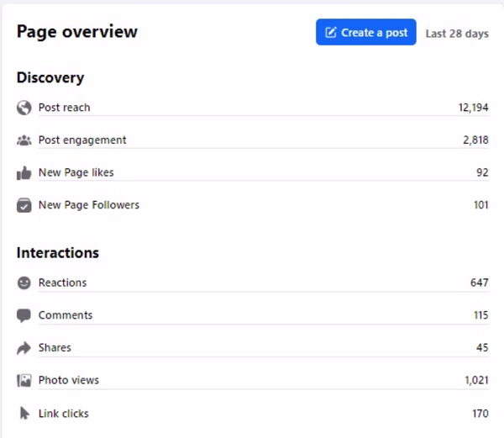Click the people icon beside Post engagement
The height and width of the screenshot is (438, 504).
(x=24, y=140)
